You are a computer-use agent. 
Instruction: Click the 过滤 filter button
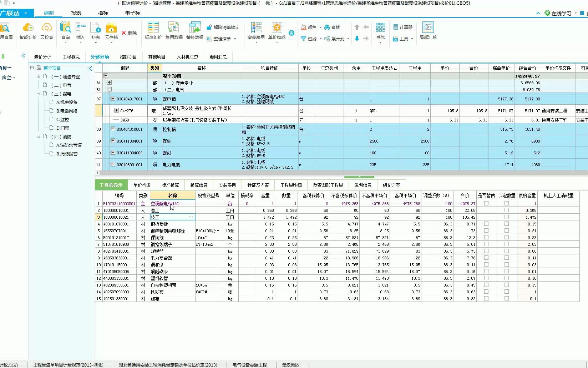pyautogui.click(x=309, y=39)
